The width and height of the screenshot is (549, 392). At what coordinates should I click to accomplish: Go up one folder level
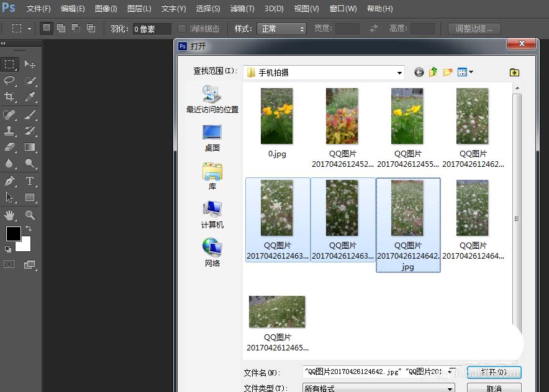(433, 72)
